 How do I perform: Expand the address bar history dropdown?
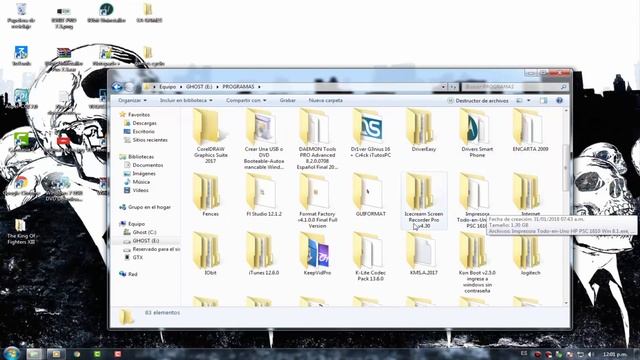click(x=443, y=87)
